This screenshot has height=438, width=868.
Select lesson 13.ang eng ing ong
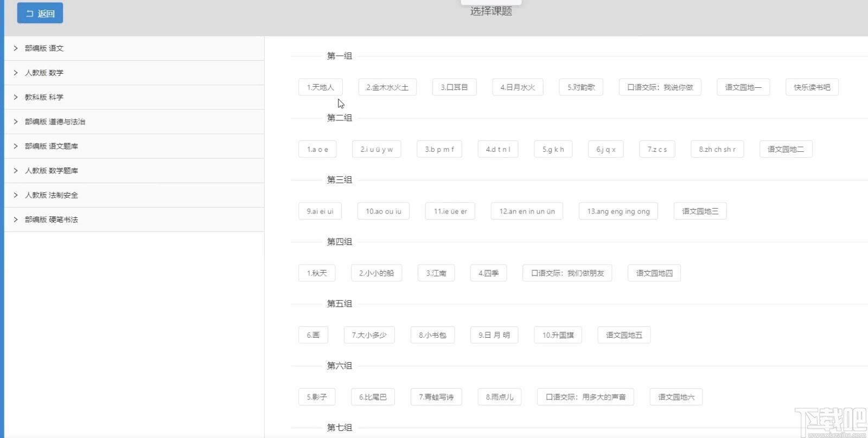point(618,211)
